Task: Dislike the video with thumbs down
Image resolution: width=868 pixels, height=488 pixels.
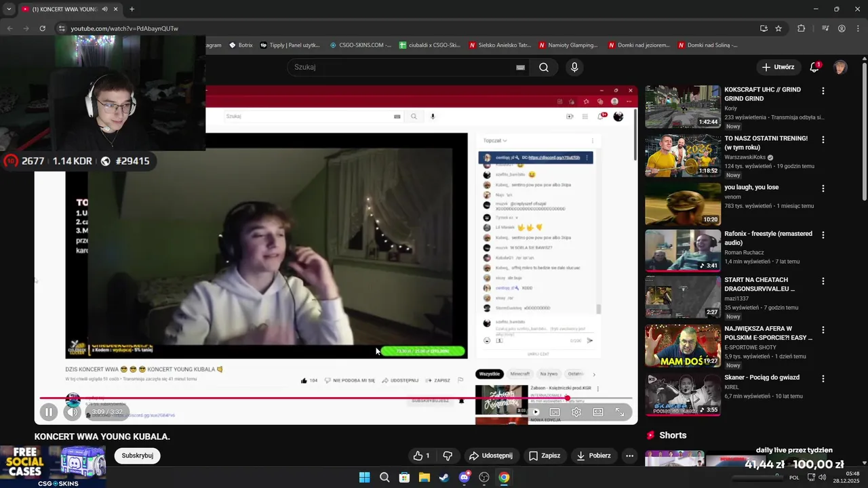Action: click(448, 455)
